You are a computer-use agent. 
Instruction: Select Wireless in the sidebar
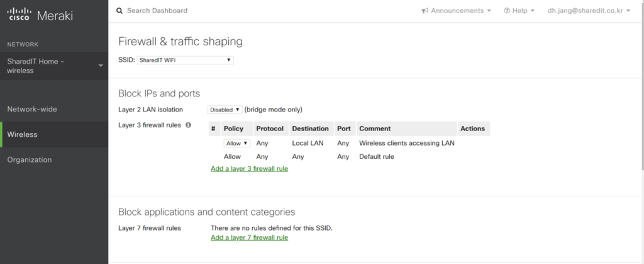coord(23,134)
